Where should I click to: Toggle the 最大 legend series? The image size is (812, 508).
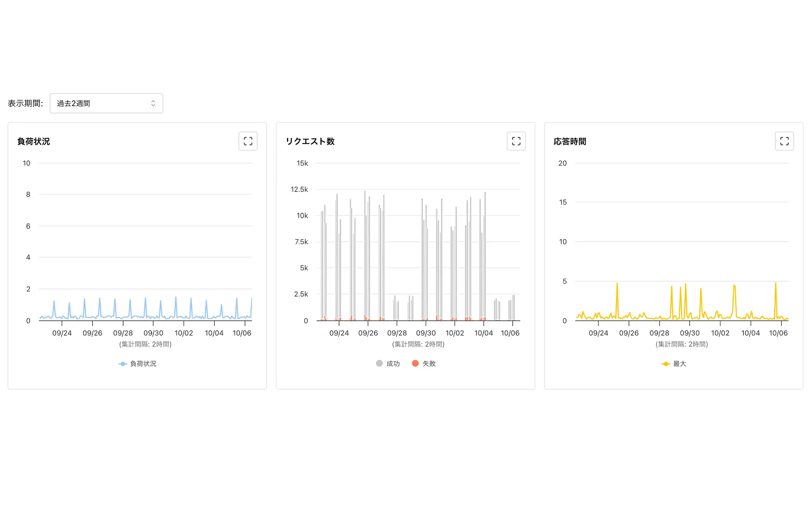(679, 363)
